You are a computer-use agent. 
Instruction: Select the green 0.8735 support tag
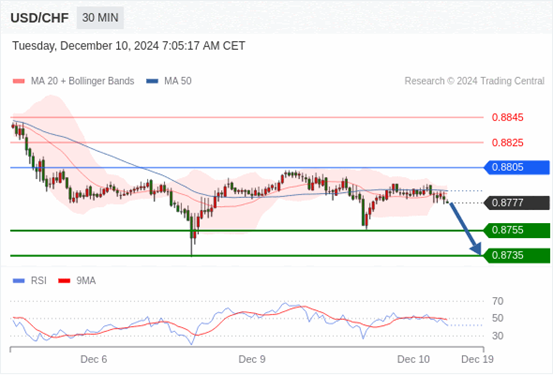[x=516, y=255]
